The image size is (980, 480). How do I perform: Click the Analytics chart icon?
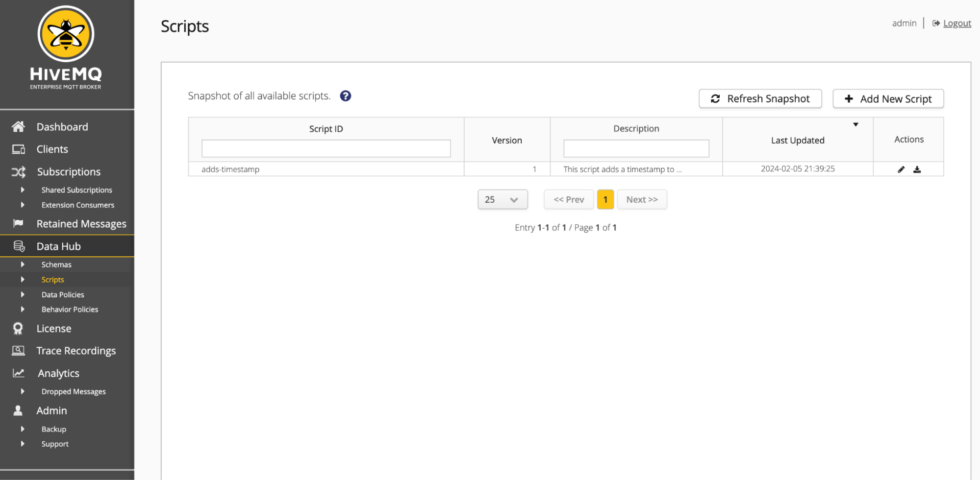click(18, 373)
